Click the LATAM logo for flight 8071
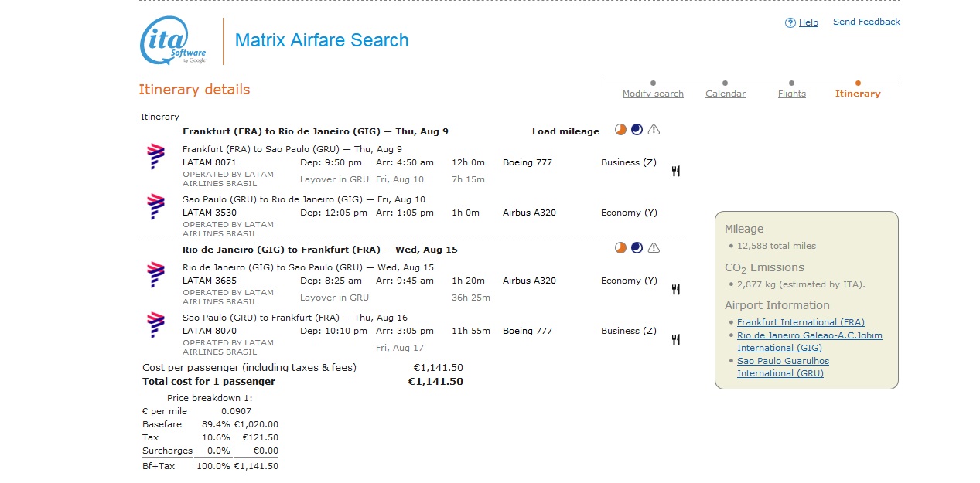Image resolution: width=980 pixels, height=483 pixels. click(156, 157)
